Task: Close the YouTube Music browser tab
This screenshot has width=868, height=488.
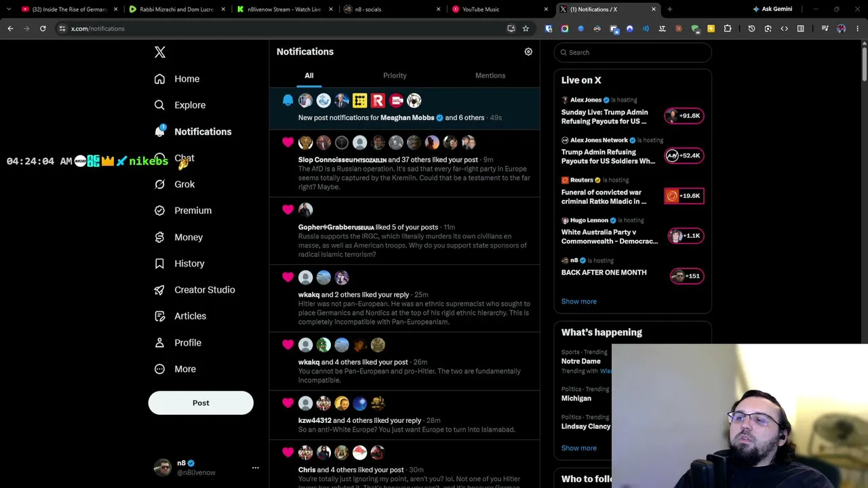Action: (x=546, y=9)
